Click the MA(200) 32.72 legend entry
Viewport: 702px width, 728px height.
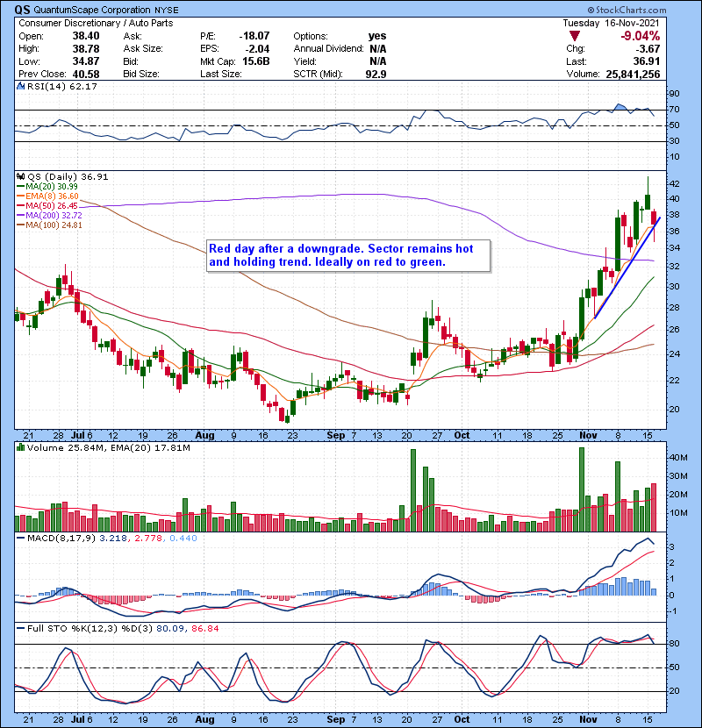click(x=49, y=216)
